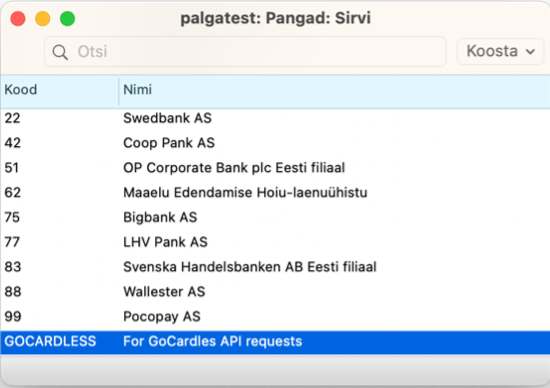
Task: Open the Koosta dropdown menu
Action: (x=500, y=51)
